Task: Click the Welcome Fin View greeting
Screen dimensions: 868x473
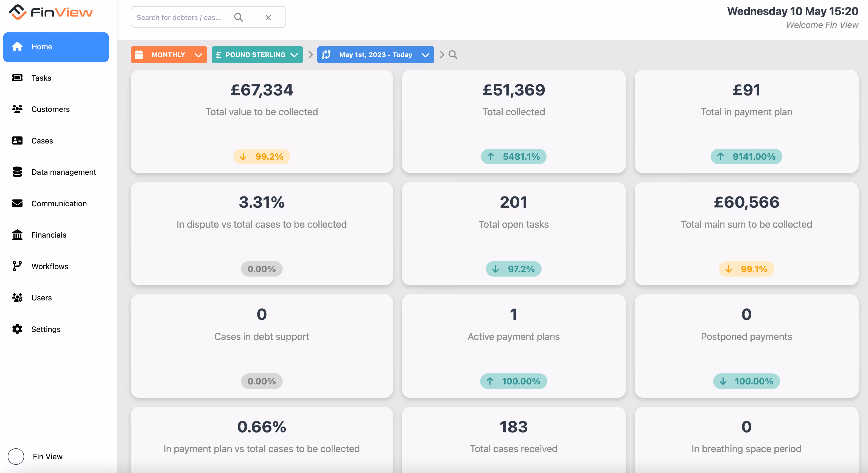Action: click(822, 25)
